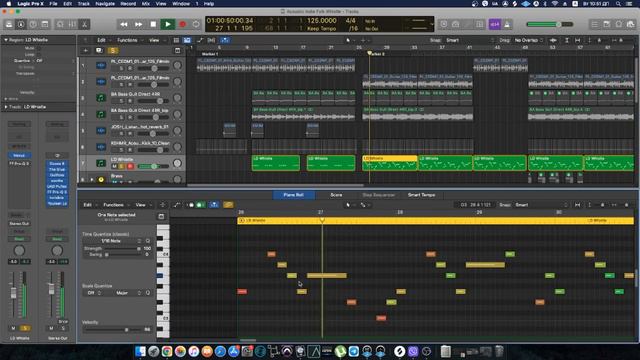Open Chrome from the Dock

click(167, 351)
